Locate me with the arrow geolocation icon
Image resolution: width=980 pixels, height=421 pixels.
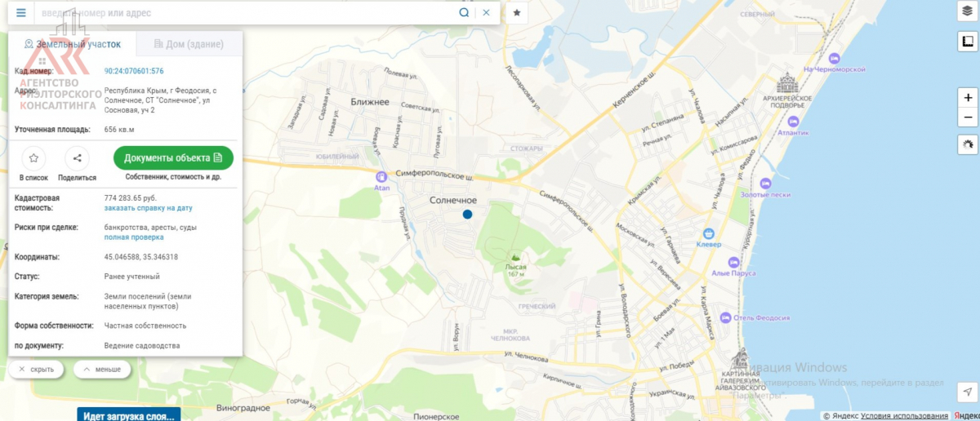968,392
